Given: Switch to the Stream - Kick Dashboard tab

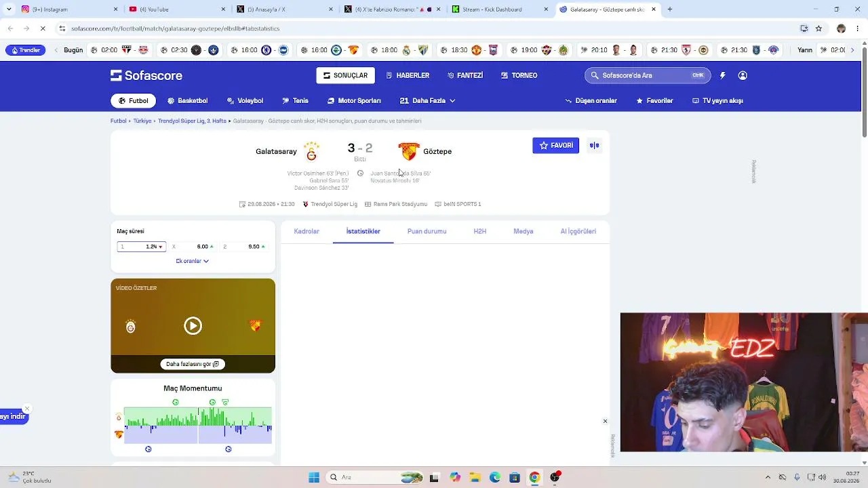Looking at the screenshot, I should [499, 9].
